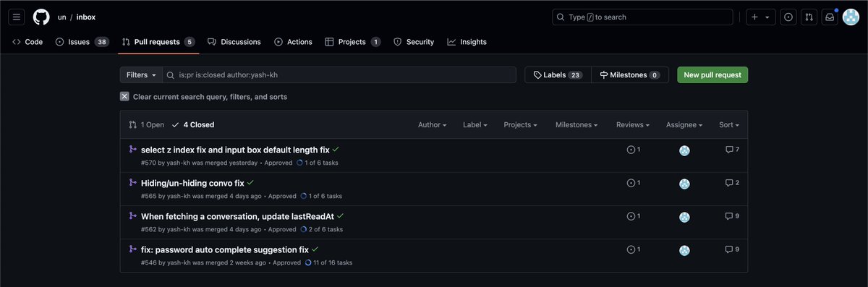This screenshot has height=287, width=868.
Task: Focus the 'Type / to search' box
Action: click(x=642, y=17)
